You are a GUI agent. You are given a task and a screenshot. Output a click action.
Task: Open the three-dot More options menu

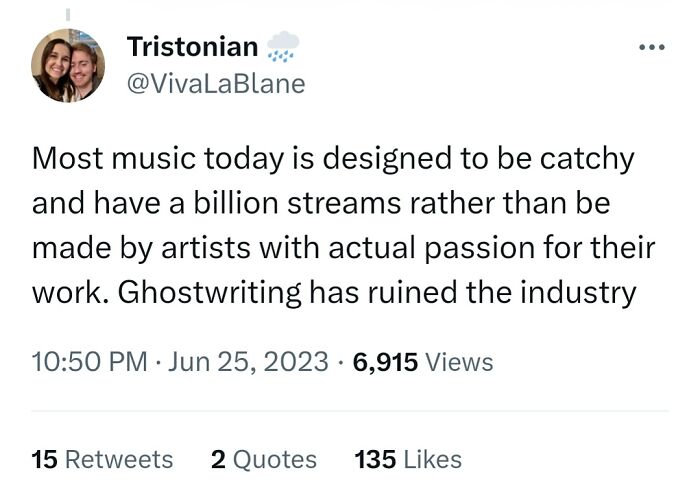[654, 47]
